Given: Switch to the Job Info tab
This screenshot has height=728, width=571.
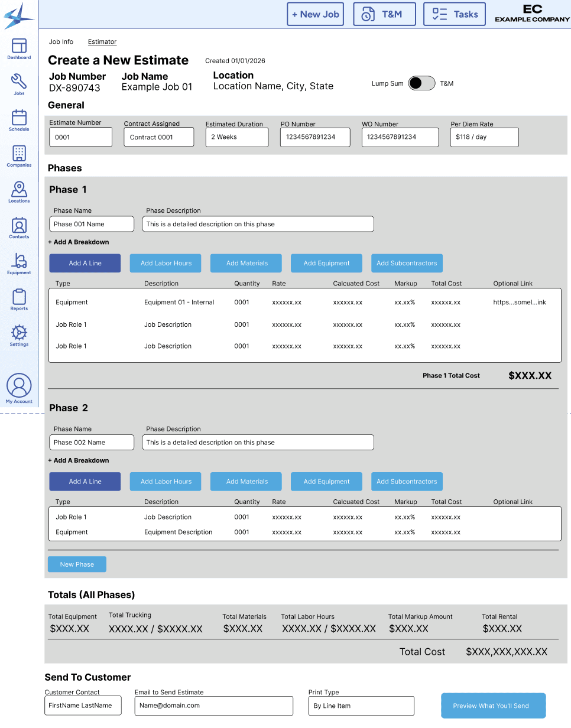Looking at the screenshot, I should 61,42.
